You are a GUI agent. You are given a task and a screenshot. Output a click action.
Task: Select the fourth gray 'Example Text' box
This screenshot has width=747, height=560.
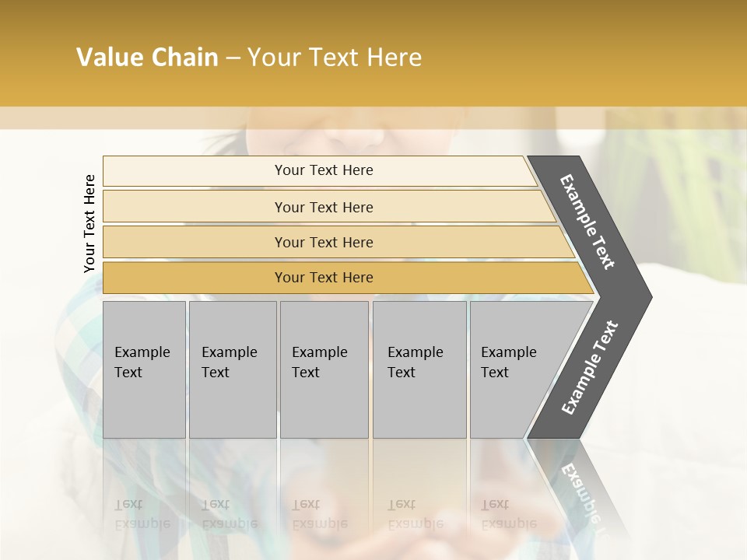click(419, 369)
